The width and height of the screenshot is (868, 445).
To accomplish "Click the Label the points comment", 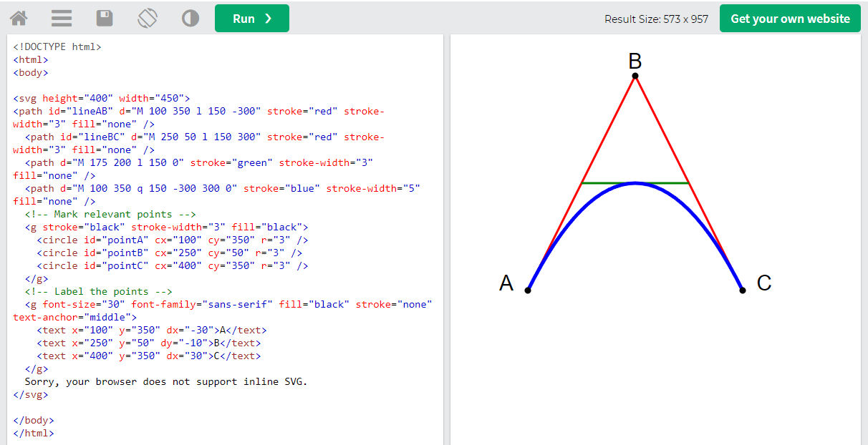I will click(x=99, y=291).
